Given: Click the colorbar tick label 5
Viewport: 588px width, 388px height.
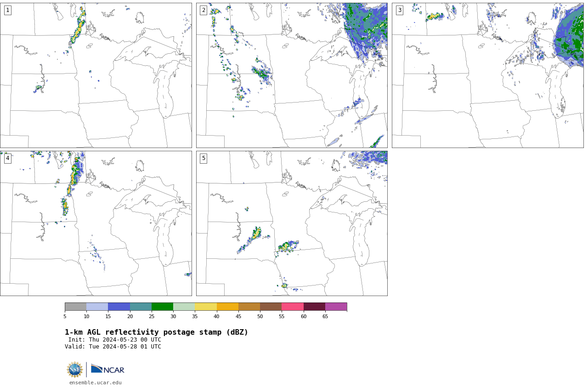Looking at the screenshot, I should (x=65, y=316).
